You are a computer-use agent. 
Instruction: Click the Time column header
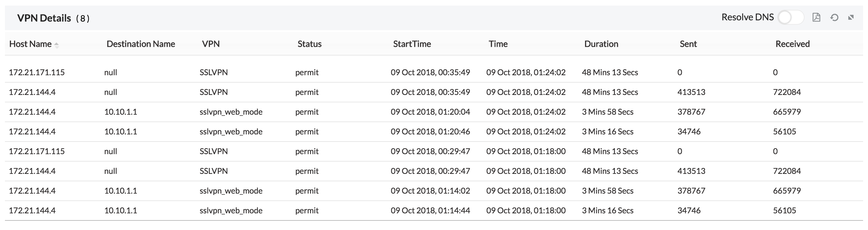pos(498,43)
